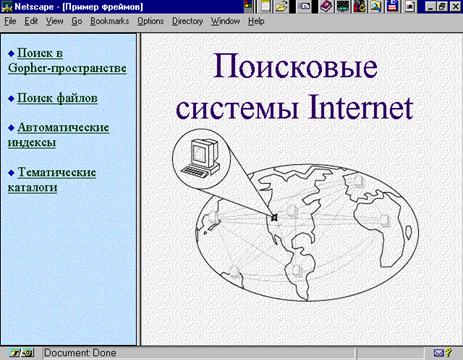
Task: Open the Window menu
Action: point(225,21)
